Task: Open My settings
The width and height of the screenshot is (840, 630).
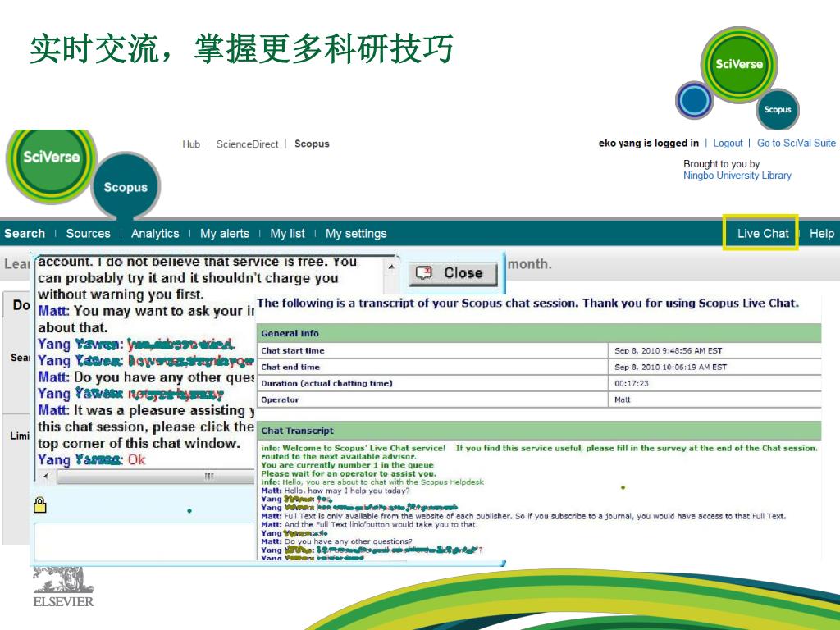Action: [356, 234]
